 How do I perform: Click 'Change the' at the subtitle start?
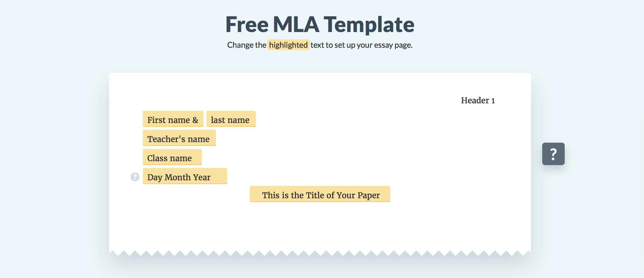coord(247,45)
